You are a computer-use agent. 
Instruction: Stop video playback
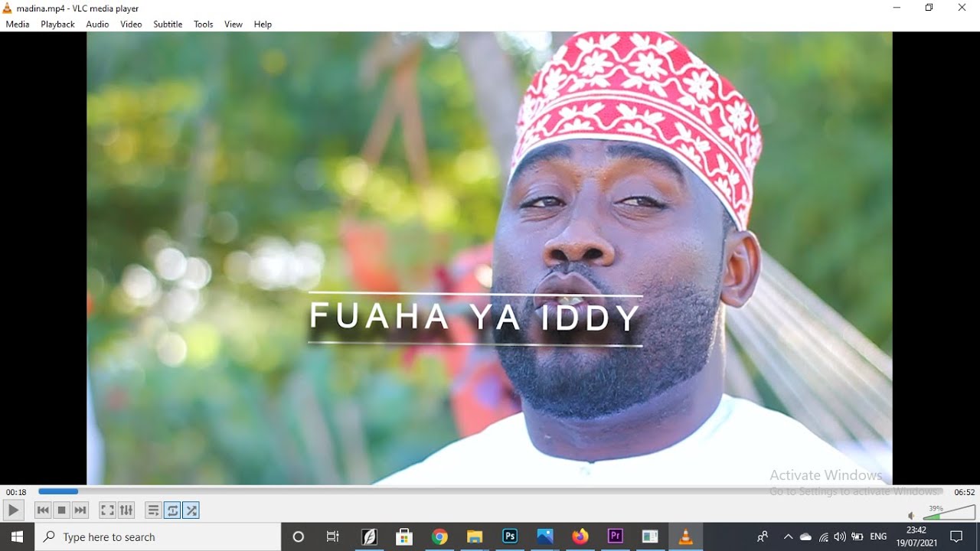coord(62,510)
